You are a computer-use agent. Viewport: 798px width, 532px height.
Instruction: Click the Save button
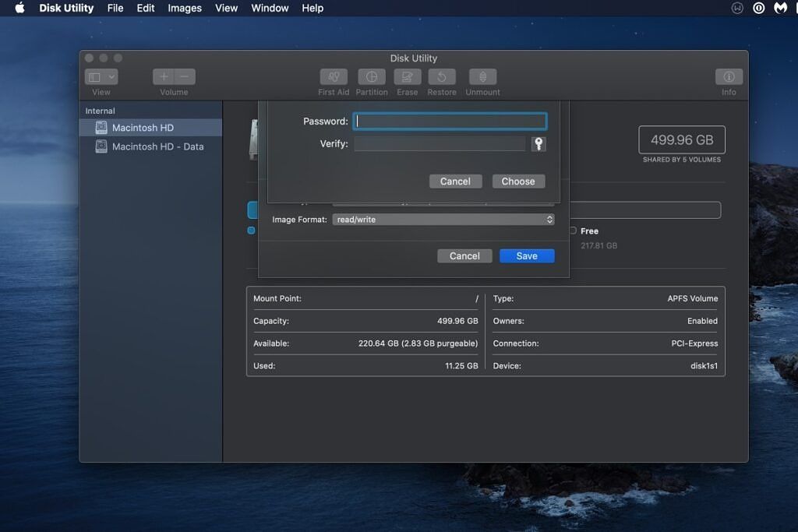(x=527, y=255)
